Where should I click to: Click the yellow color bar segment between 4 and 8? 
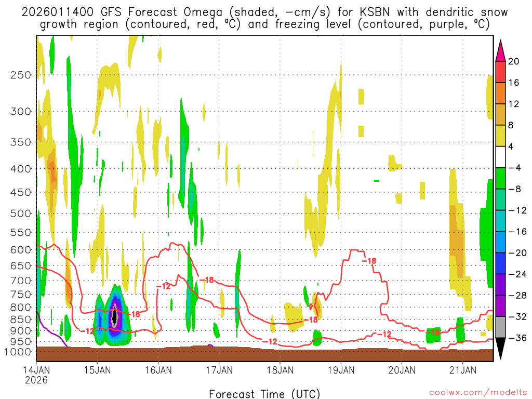500,136
